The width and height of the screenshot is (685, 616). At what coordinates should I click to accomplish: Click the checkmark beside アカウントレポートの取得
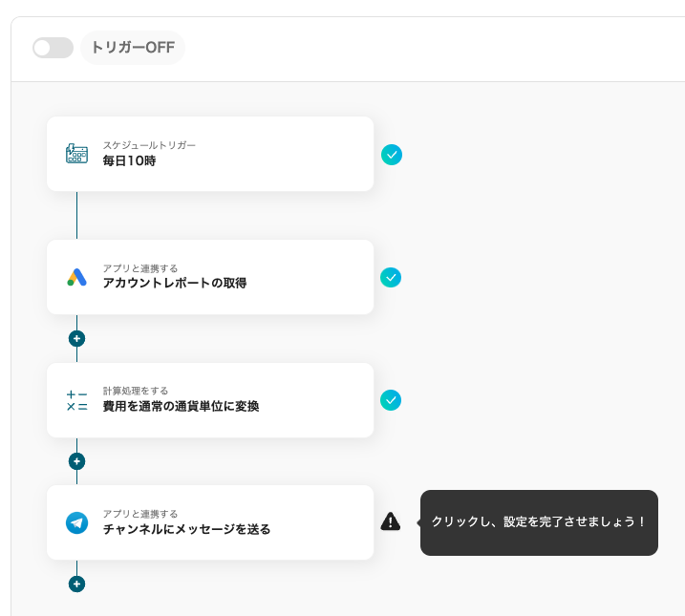(x=391, y=278)
